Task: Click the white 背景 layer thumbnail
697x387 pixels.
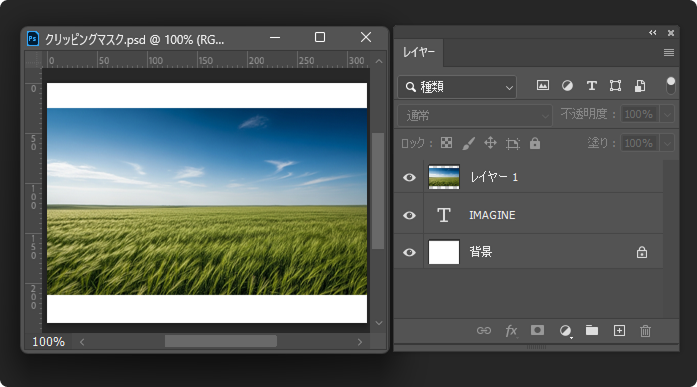Action: point(444,252)
